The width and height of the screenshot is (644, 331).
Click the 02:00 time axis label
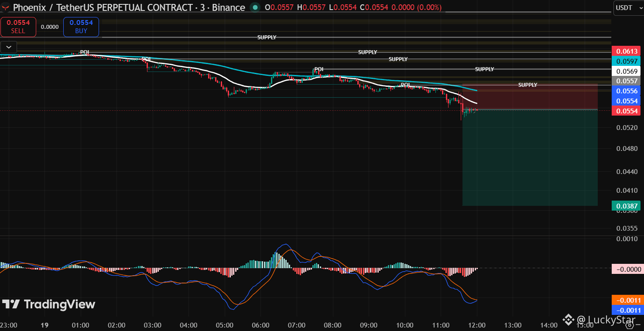point(116,325)
